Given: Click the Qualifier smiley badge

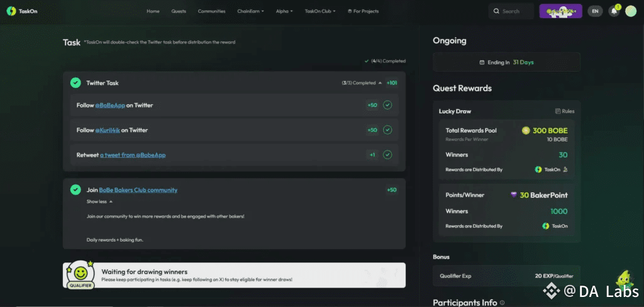Looking at the screenshot, I should pyautogui.click(x=81, y=274).
